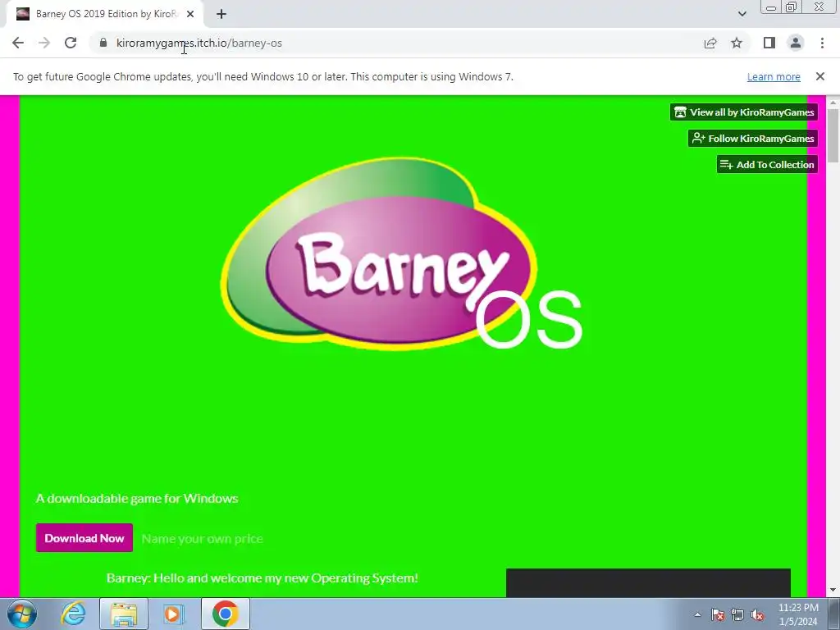Expand the tab search chevron

pos(742,14)
